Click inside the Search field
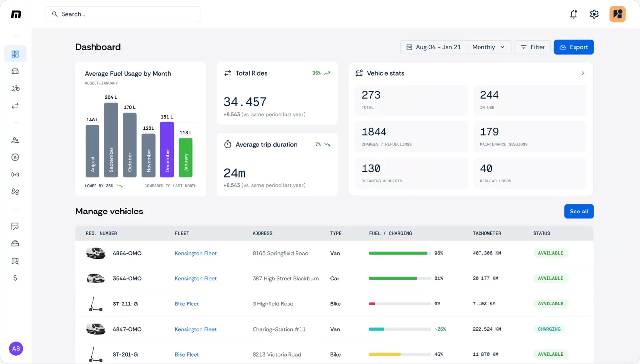 (123, 14)
